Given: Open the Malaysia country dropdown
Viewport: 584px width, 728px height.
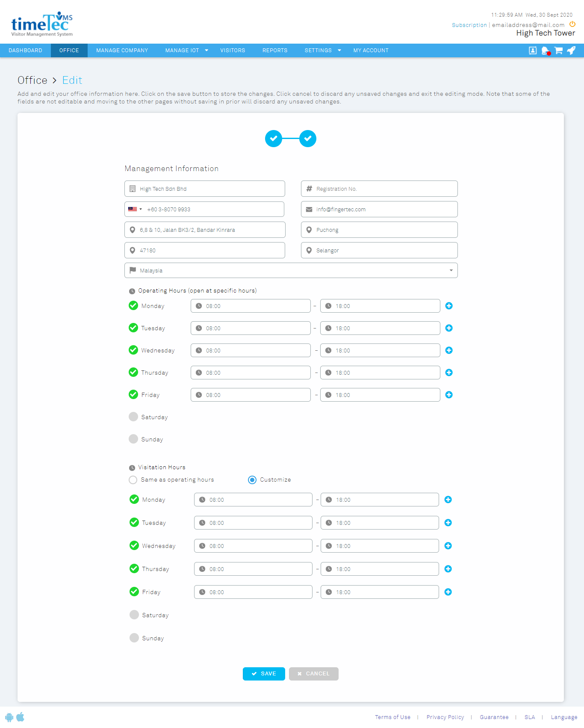Looking at the screenshot, I should point(291,270).
